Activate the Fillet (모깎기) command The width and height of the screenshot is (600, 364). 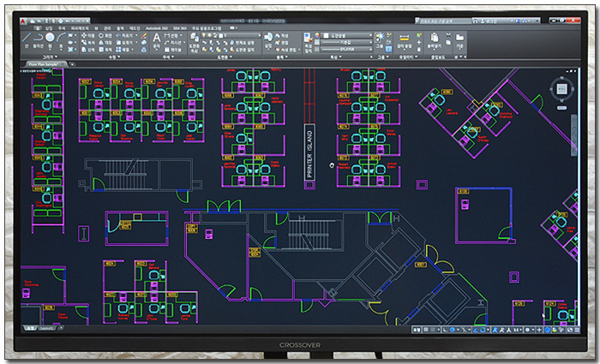point(123,43)
